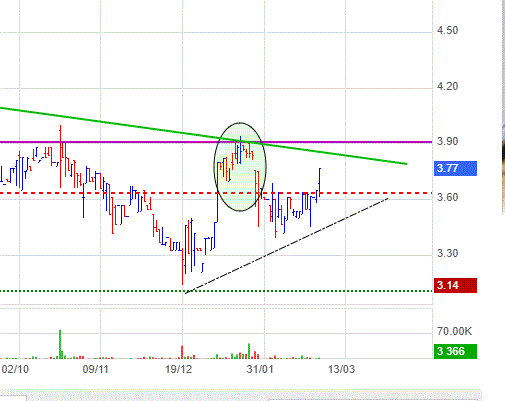Click the 02/10 date label
Image resolution: width=505 pixels, height=401 pixels.
[15, 369]
